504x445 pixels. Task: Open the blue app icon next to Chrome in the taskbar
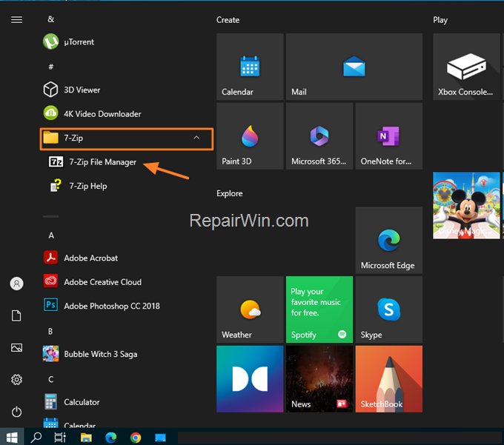[x=160, y=438]
